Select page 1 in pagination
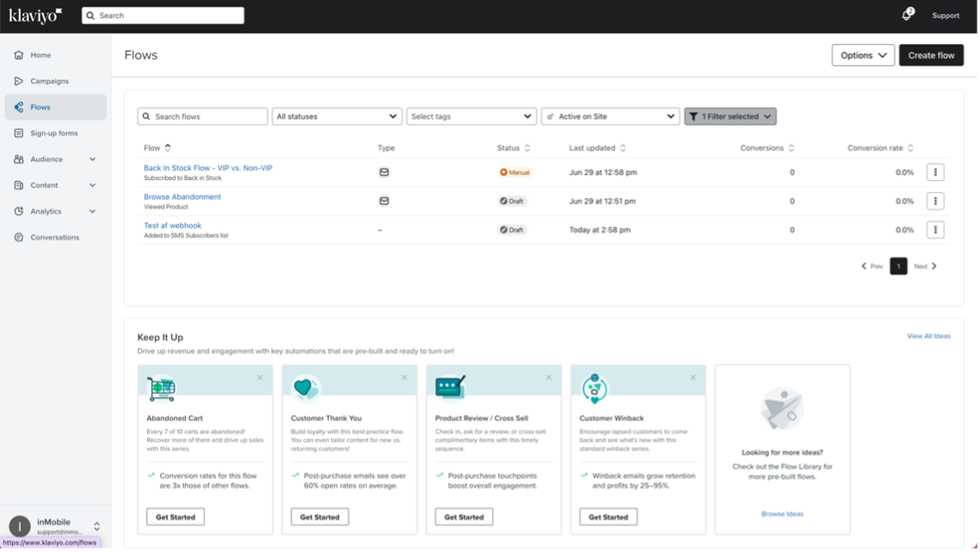 click(898, 266)
